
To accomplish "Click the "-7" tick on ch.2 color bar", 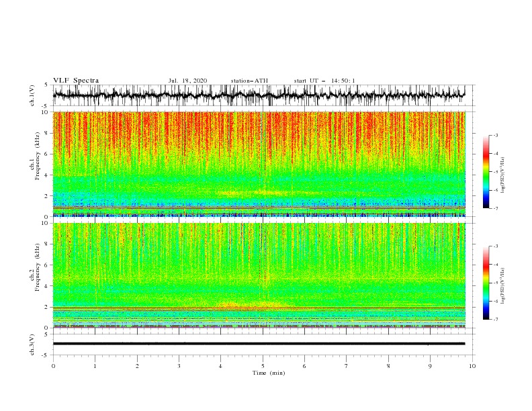I will click(495, 319).
